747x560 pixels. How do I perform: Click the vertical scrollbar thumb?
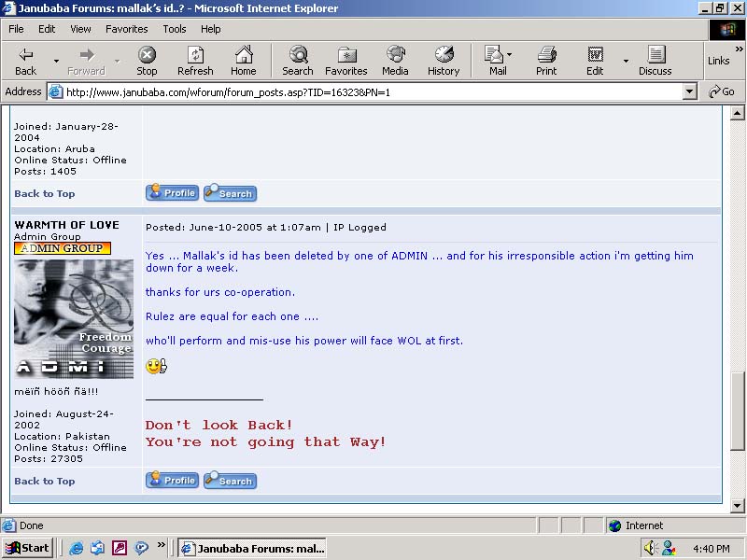[x=738, y=411]
